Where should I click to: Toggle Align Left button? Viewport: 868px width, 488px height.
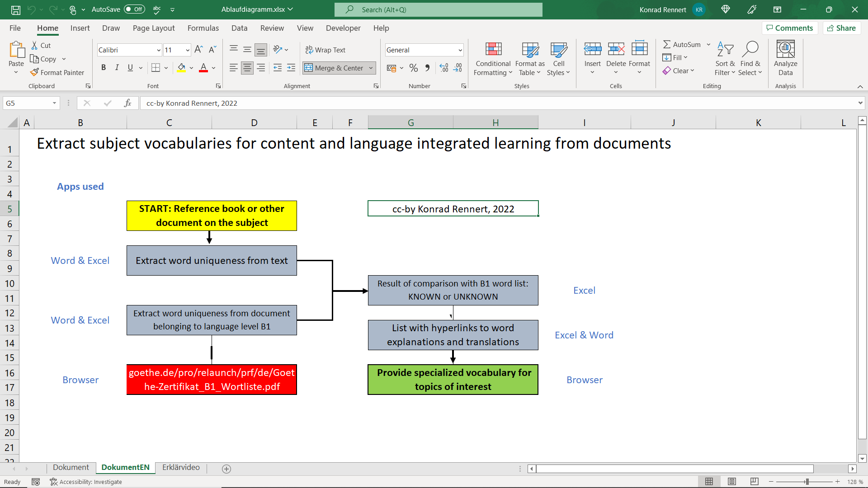(x=234, y=68)
